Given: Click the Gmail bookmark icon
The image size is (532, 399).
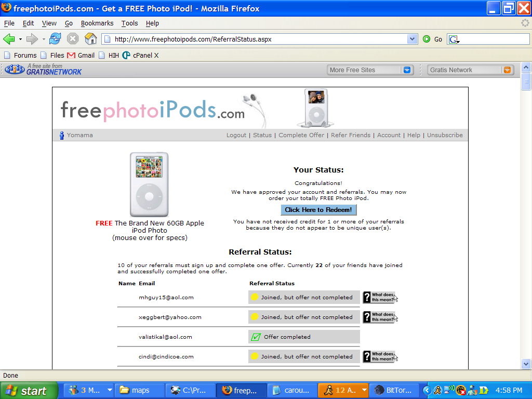Looking at the screenshot, I should pyautogui.click(x=71, y=55).
